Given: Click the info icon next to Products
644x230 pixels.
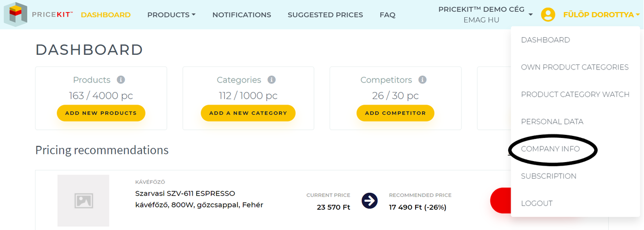Looking at the screenshot, I should (121, 80).
